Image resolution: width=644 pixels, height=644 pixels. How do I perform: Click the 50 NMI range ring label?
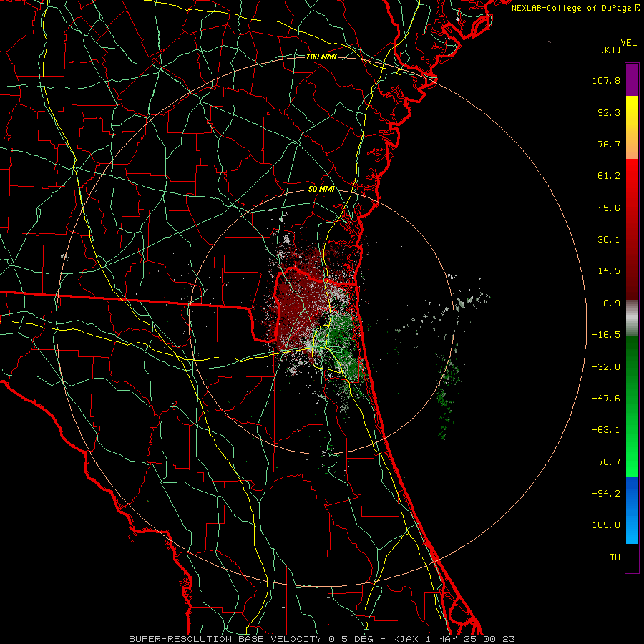tap(321, 189)
